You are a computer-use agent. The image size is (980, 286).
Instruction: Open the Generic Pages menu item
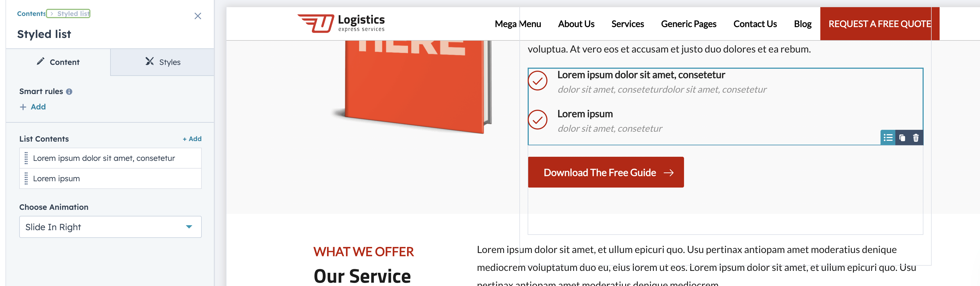[x=688, y=24]
